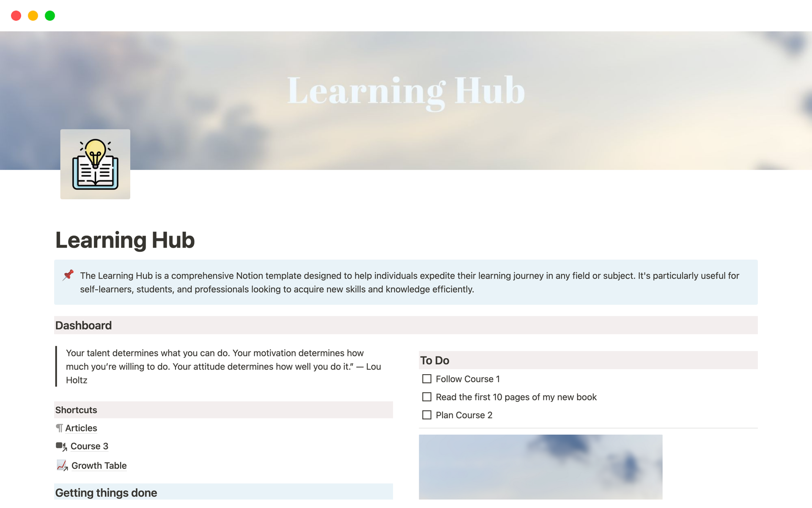The width and height of the screenshot is (812, 508).
Task: Open the Articles shortcut link
Action: 82,427
